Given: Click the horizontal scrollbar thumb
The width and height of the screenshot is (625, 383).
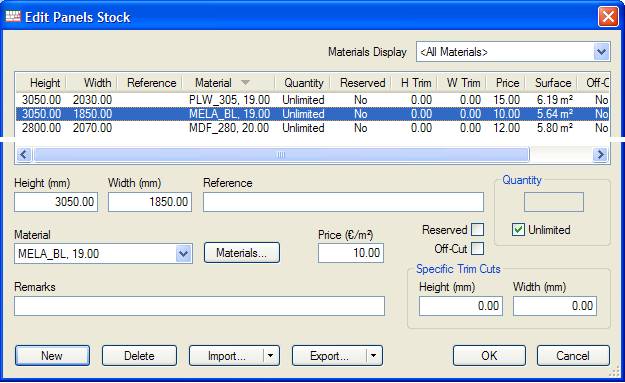Looking at the screenshot, I should point(281,154).
